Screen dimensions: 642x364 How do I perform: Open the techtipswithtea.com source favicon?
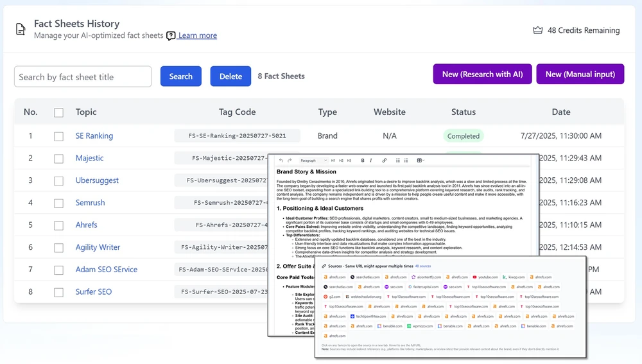coord(352,316)
